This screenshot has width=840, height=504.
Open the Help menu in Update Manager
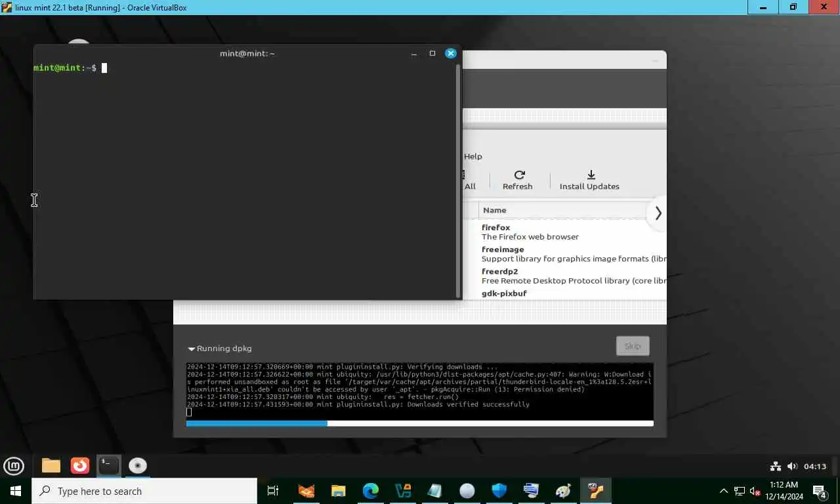point(473,156)
